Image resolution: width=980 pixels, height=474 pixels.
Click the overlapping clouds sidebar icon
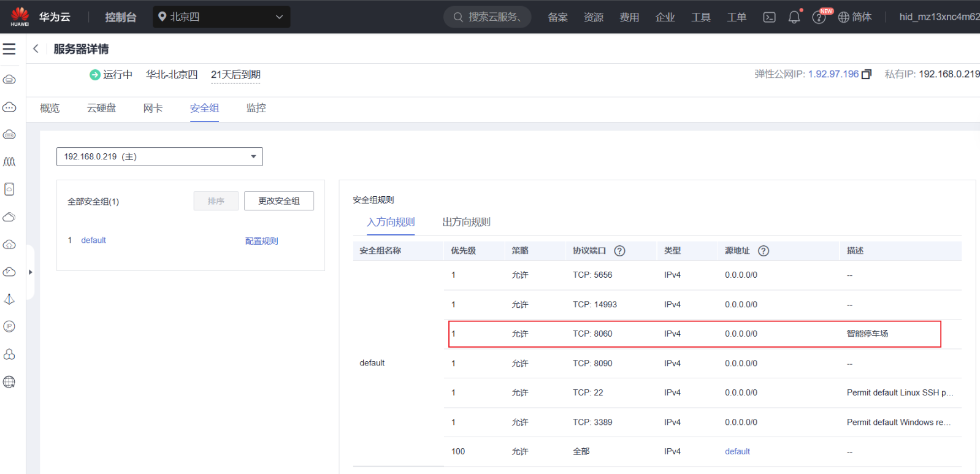click(9, 217)
